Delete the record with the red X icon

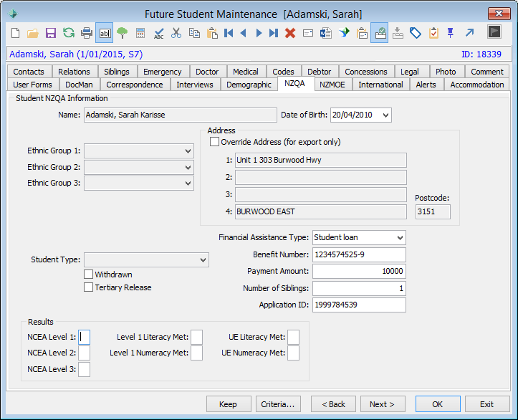click(290, 33)
